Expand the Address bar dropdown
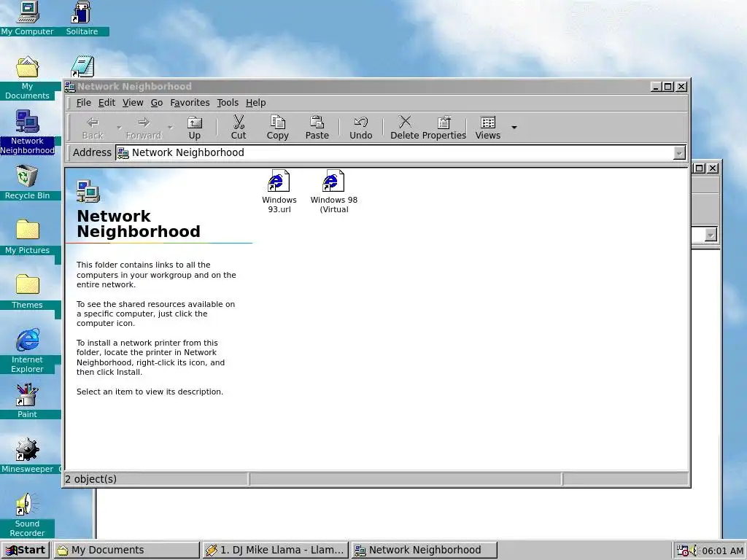This screenshot has width=747, height=560. (x=679, y=153)
